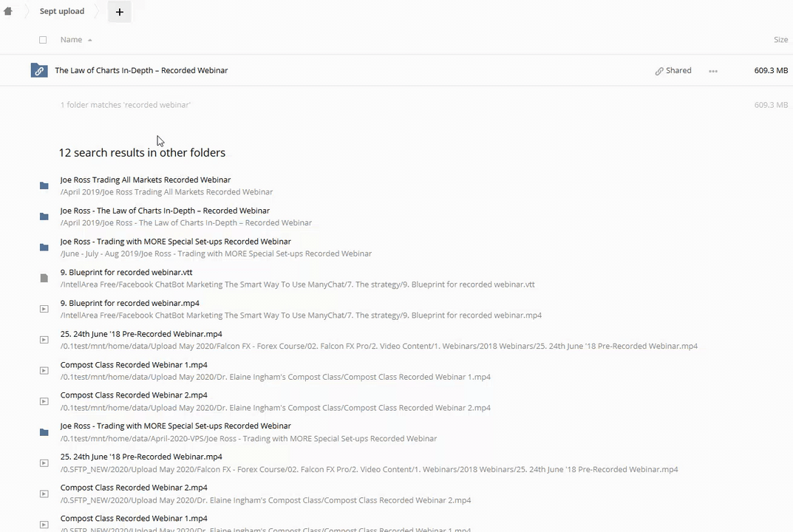This screenshot has height=532, width=793.
Task: Open The Law of Charts In-Depth folder
Action: (x=141, y=70)
